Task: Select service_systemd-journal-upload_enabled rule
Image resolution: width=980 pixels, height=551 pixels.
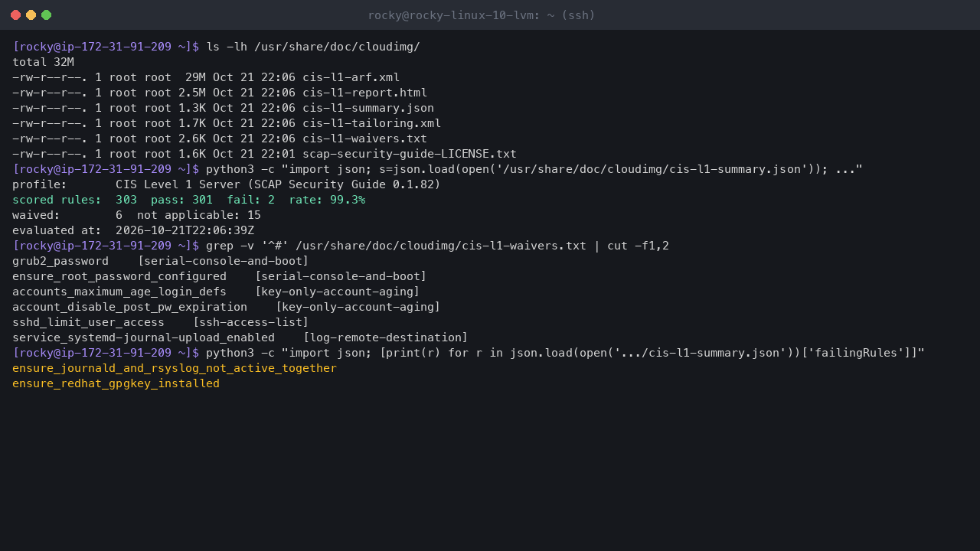Action: (x=143, y=337)
